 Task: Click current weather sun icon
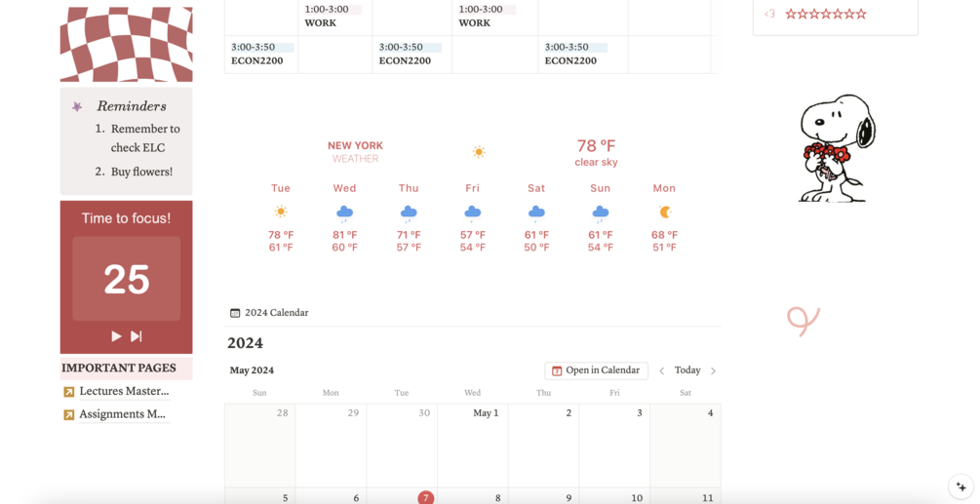479,152
